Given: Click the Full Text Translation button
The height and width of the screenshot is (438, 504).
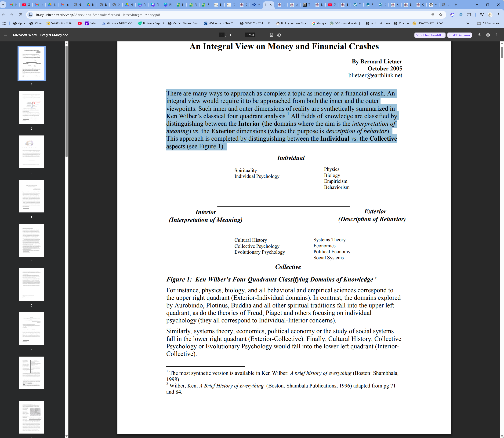Looking at the screenshot, I should [x=430, y=35].
